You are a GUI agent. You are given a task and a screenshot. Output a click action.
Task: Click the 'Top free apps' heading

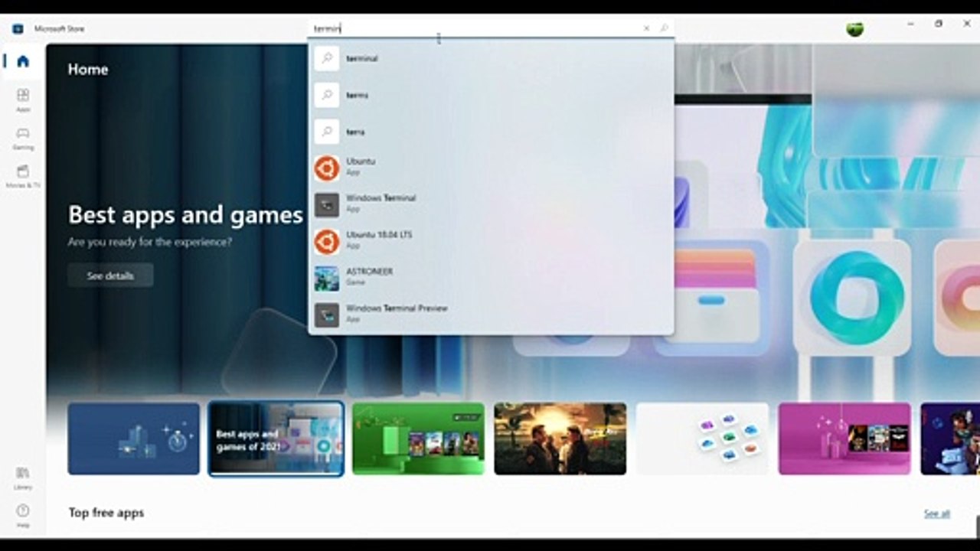(x=106, y=513)
